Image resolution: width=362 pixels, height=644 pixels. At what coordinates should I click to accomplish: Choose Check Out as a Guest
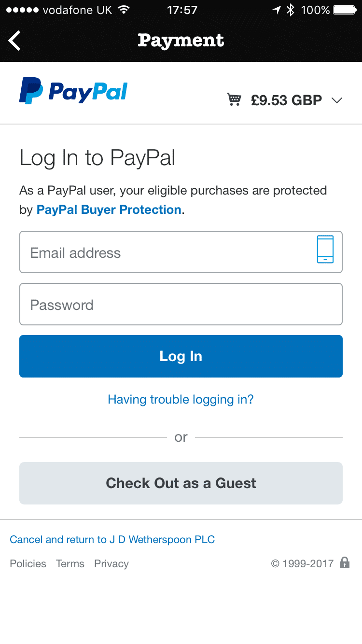[x=181, y=483]
